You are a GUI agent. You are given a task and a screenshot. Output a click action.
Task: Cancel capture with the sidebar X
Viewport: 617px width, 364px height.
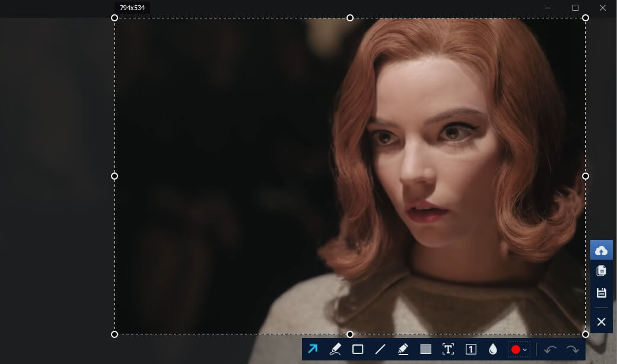pyautogui.click(x=601, y=321)
